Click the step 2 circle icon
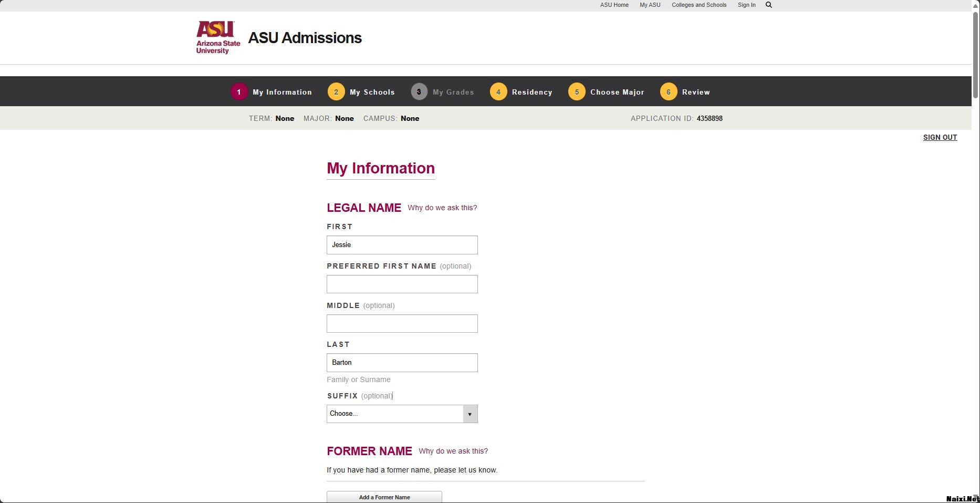980x503 pixels. pos(336,92)
